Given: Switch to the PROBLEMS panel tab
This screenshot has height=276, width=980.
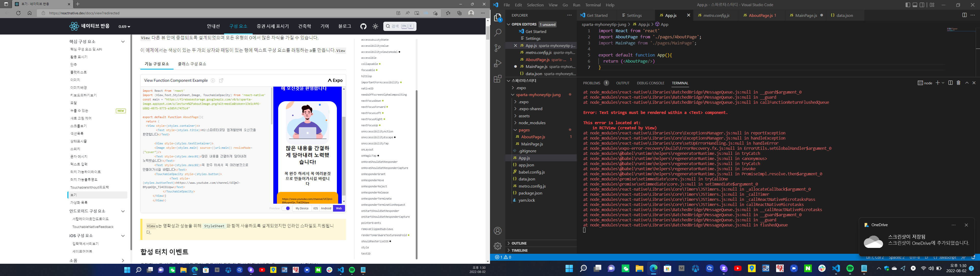Looking at the screenshot, I should tap(596, 83).
